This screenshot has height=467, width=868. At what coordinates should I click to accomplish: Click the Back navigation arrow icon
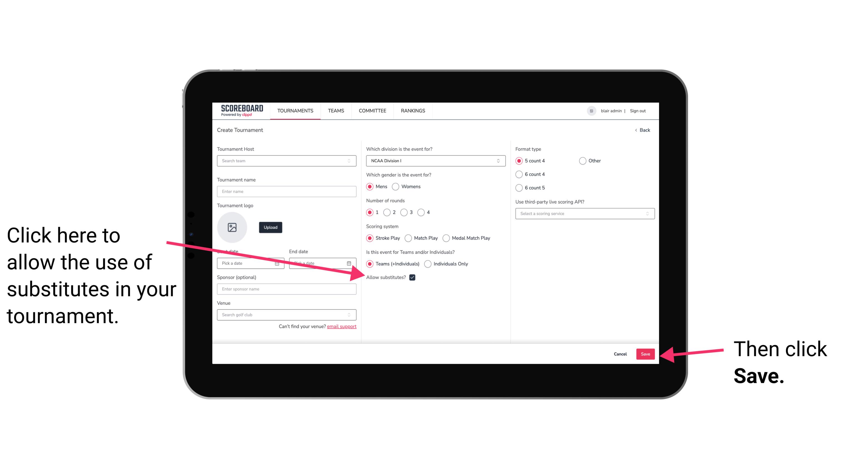pos(636,130)
